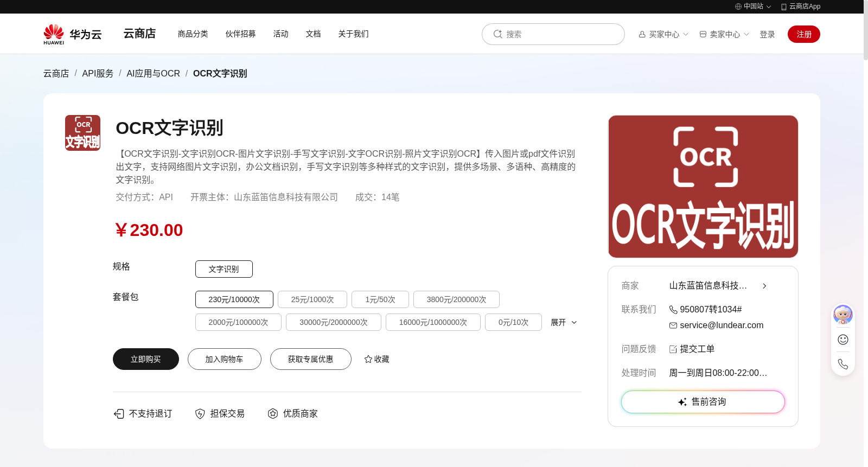Click the phone icon beside 云商店App
Viewport: 868px width, 467px height.
784,7
